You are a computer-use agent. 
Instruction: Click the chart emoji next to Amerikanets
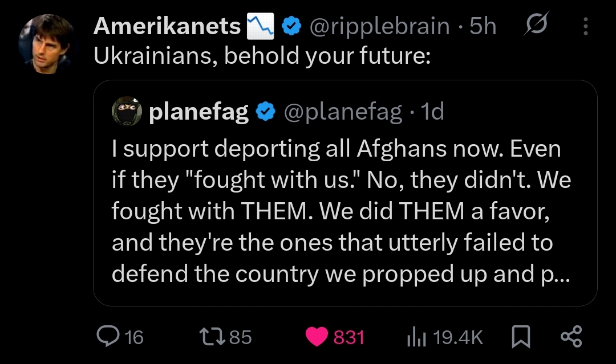(261, 26)
